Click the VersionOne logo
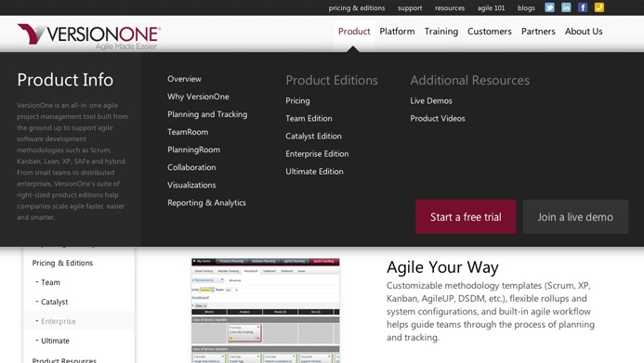Viewport: 644px width, 363px height. [89, 36]
